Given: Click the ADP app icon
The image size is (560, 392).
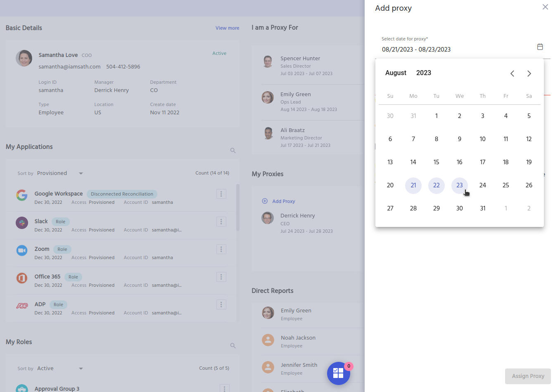Looking at the screenshot, I should coord(22,306).
